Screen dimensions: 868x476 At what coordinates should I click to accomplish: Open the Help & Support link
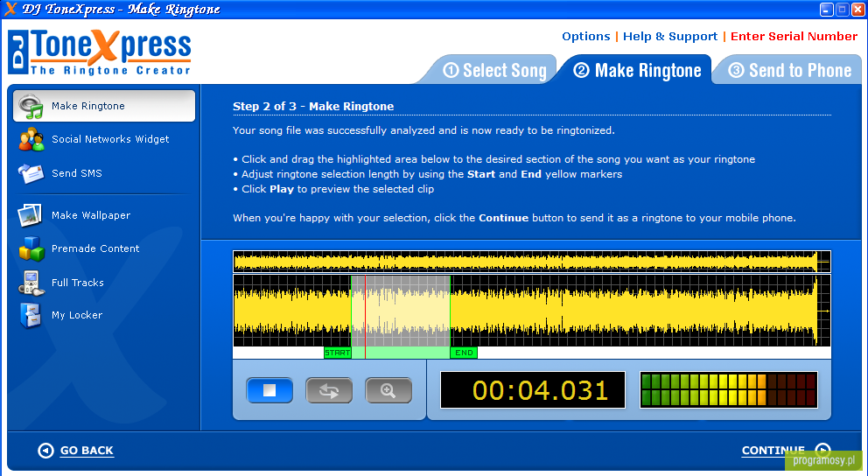pyautogui.click(x=670, y=37)
